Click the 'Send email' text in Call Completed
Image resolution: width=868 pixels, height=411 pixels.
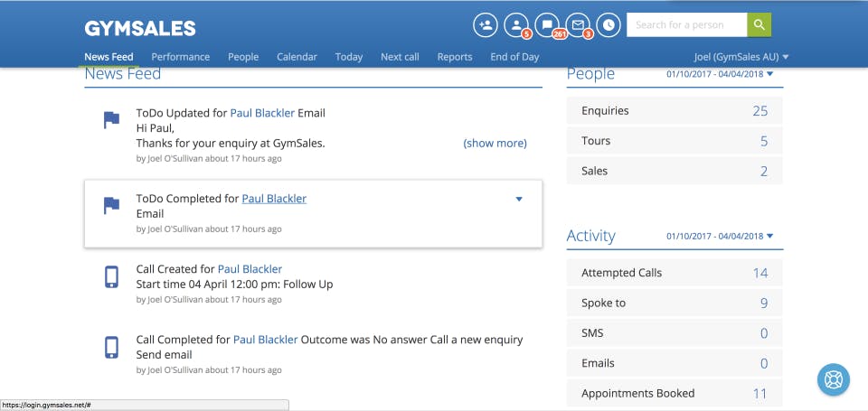tap(164, 355)
